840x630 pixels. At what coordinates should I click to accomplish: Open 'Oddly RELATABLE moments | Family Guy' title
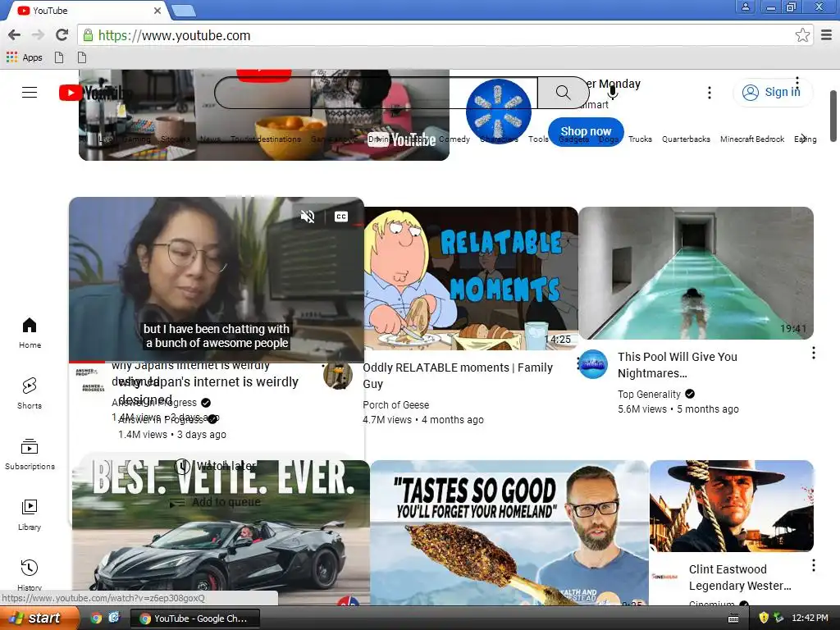(x=458, y=376)
